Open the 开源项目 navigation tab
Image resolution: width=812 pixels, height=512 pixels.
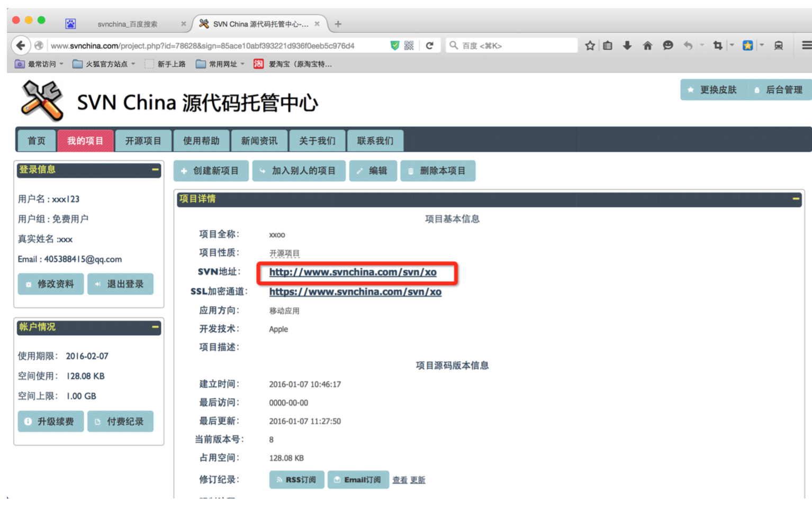coord(143,141)
